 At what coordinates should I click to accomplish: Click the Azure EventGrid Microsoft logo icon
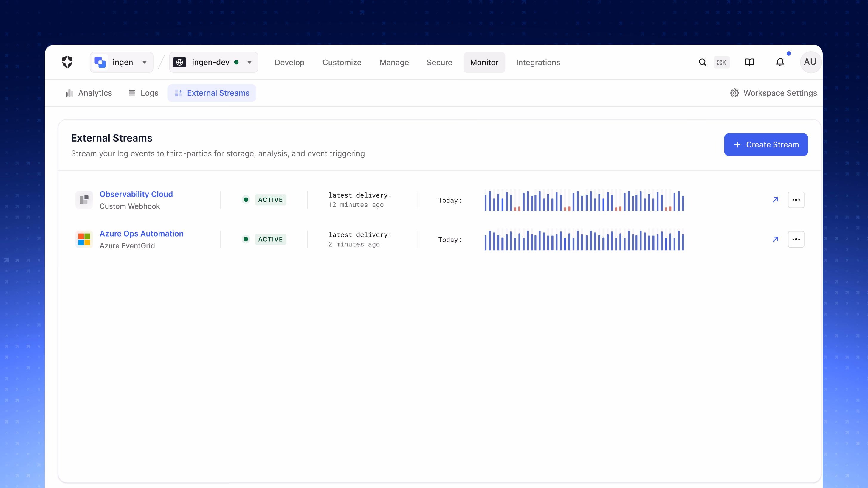(84, 239)
